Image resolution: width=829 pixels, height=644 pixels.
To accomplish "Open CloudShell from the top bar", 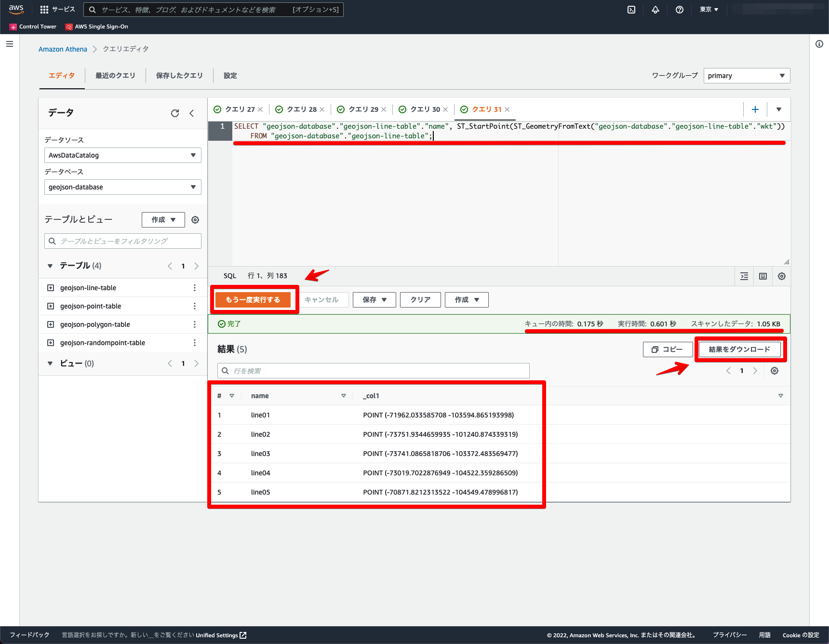I will pyautogui.click(x=631, y=10).
